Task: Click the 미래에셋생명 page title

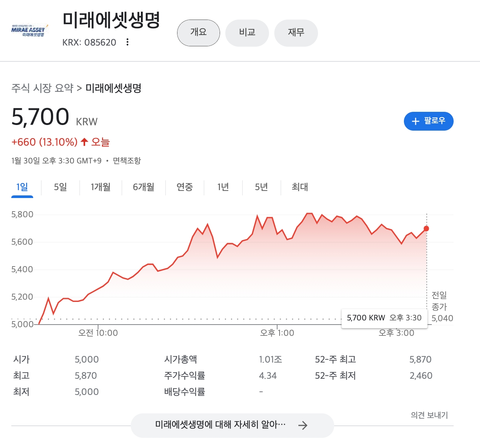Action: [x=112, y=20]
